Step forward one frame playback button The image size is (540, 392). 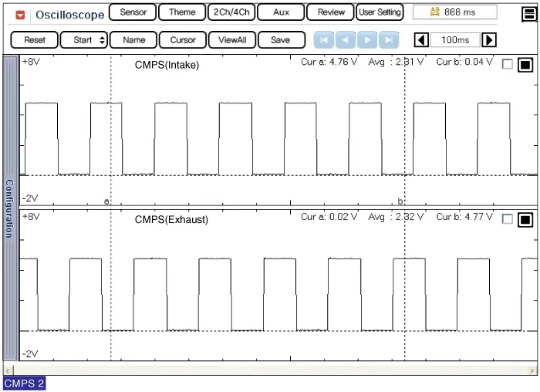[367, 40]
